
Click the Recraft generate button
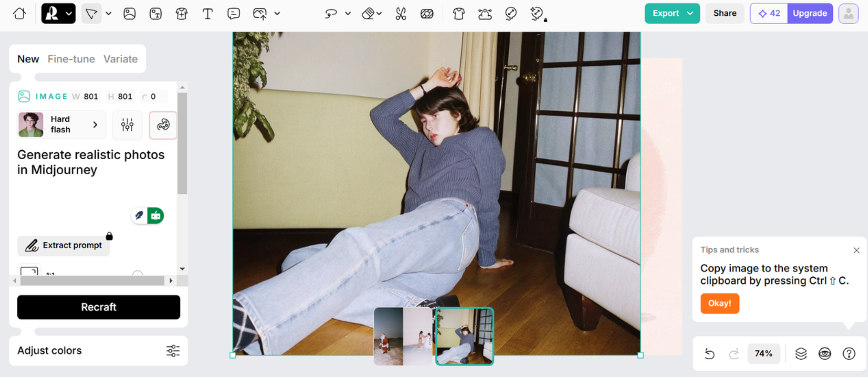(98, 307)
